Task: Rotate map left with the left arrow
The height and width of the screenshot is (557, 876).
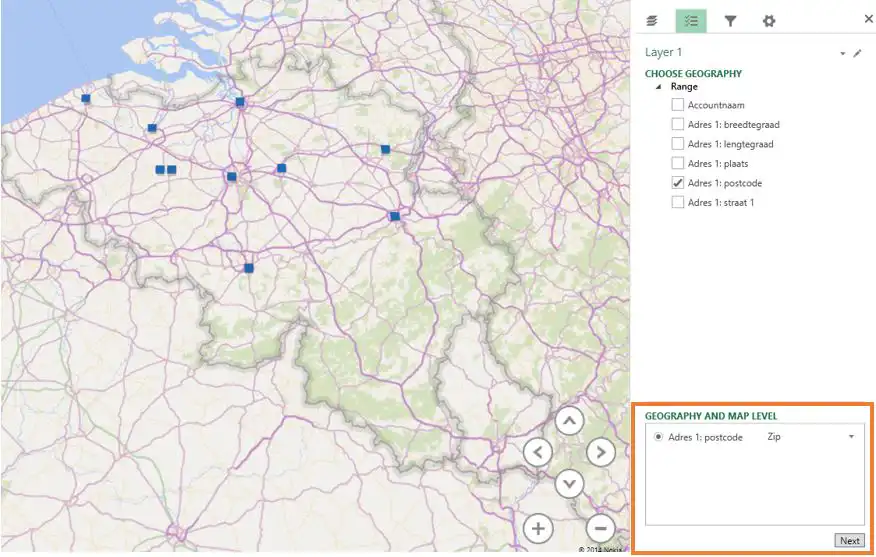Action: [538, 452]
